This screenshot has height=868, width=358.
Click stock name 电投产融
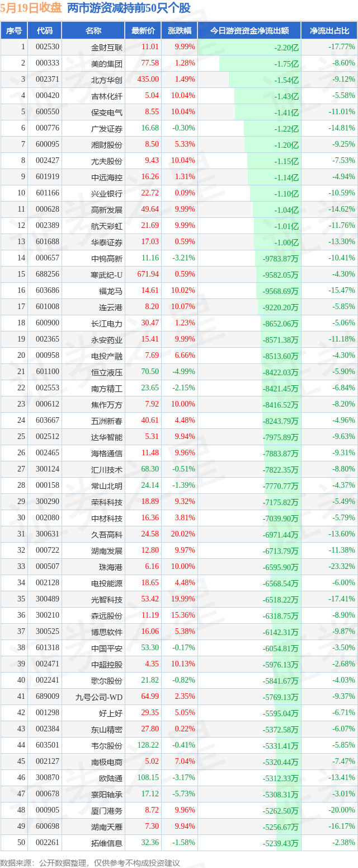point(107,356)
